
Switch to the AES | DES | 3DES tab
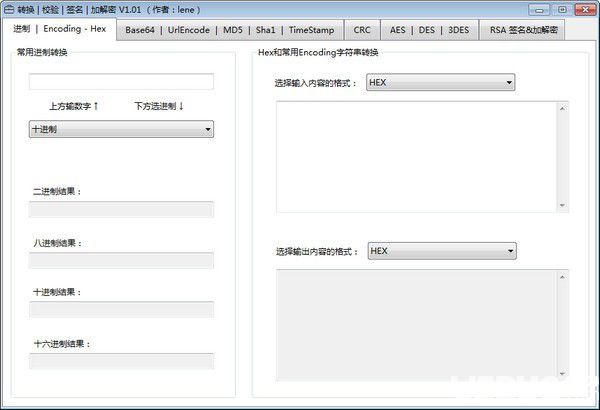(x=429, y=30)
